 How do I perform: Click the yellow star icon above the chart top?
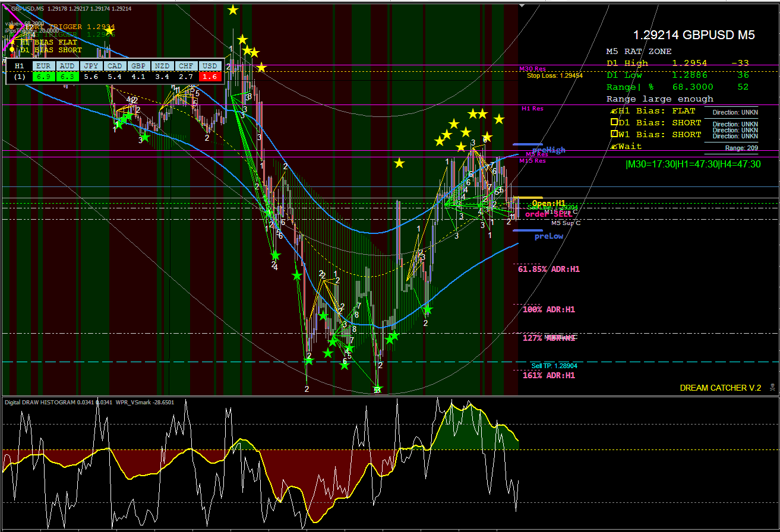click(x=233, y=9)
